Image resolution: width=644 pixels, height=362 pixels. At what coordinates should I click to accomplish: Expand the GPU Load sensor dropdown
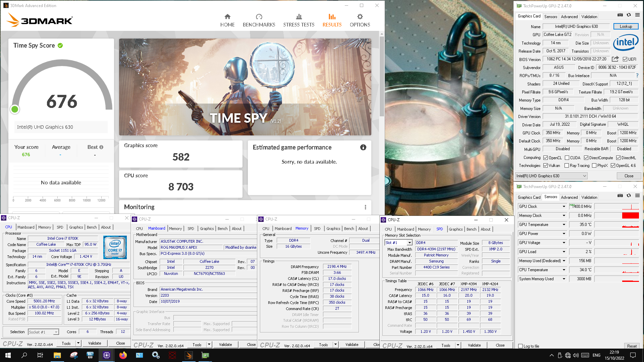tap(564, 252)
